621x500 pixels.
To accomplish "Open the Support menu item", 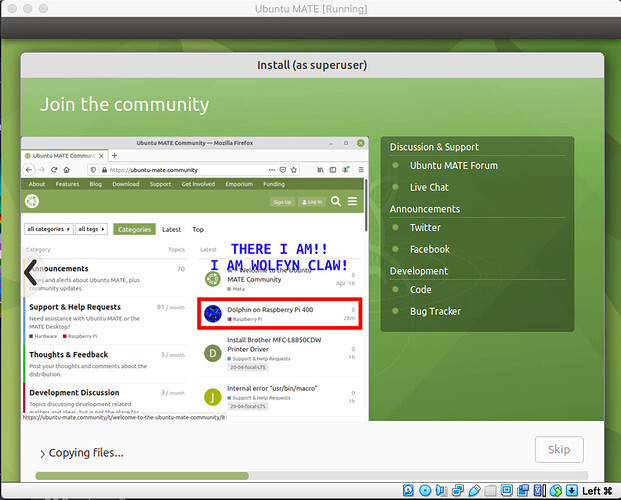I will (160, 184).
